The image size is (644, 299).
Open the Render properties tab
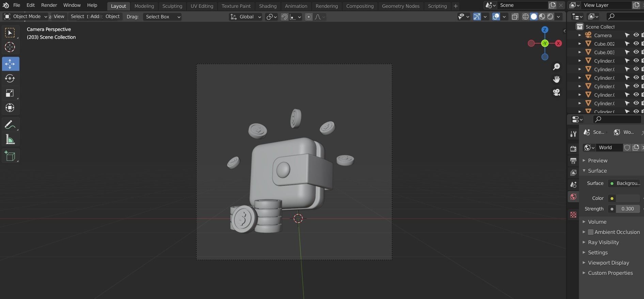click(x=574, y=148)
